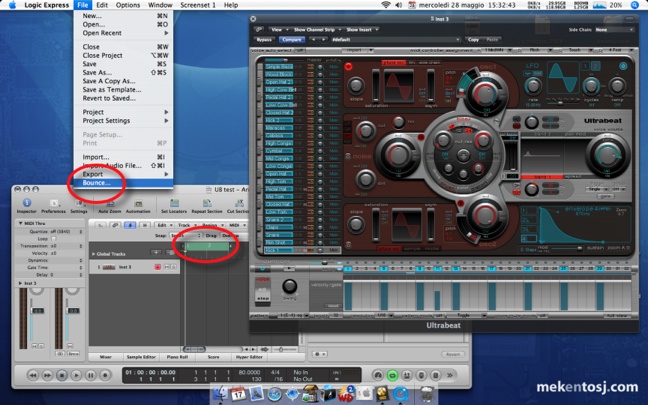This screenshot has height=405, width=648.
Task: Choose Export from the File menu
Action: [124, 174]
